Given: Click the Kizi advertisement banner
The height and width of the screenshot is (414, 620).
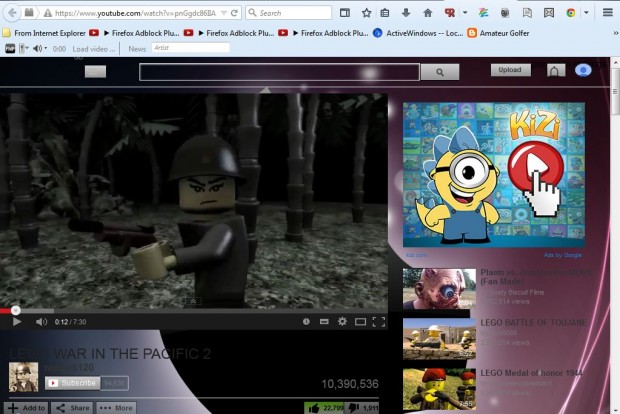Looking at the screenshot, I should (x=493, y=175).
